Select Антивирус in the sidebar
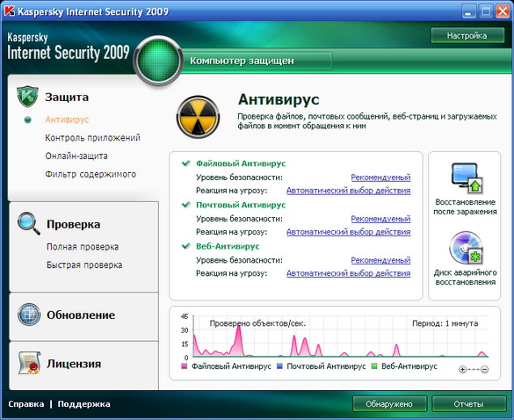The image size is (514, 420). pos(67,119)
